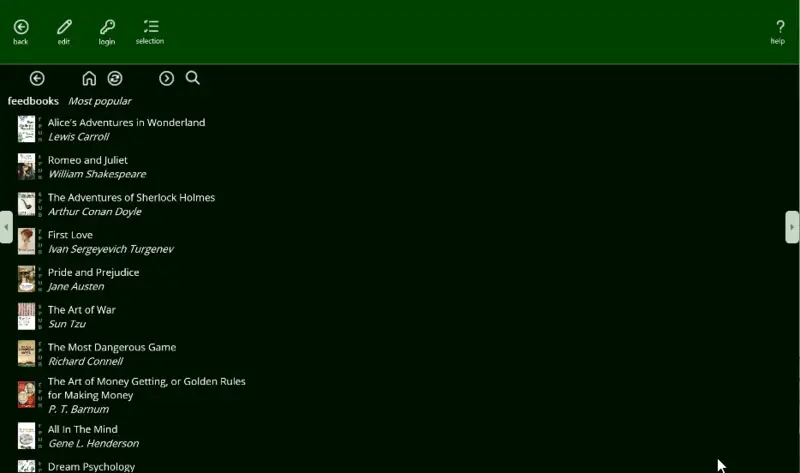Select title The Most Dangerous Game
This screenshot has height=473, width=800.
(112, 347)
